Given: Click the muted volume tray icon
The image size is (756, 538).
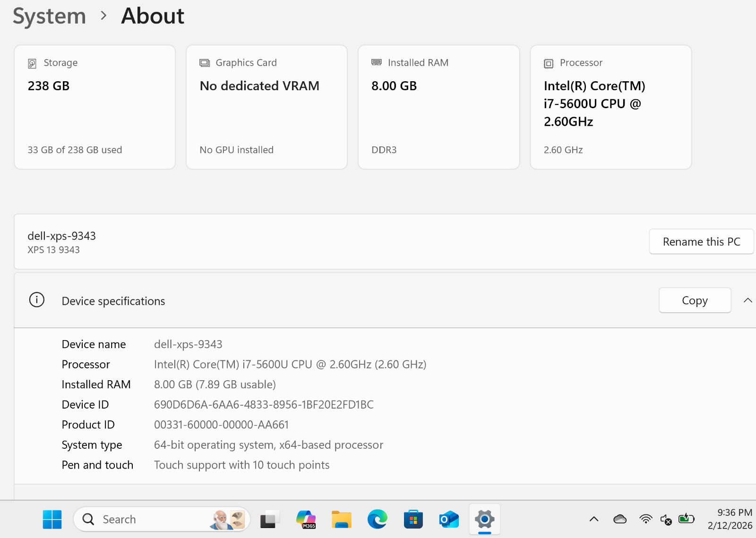Looking at the screenshot, I should coord(666,520).
